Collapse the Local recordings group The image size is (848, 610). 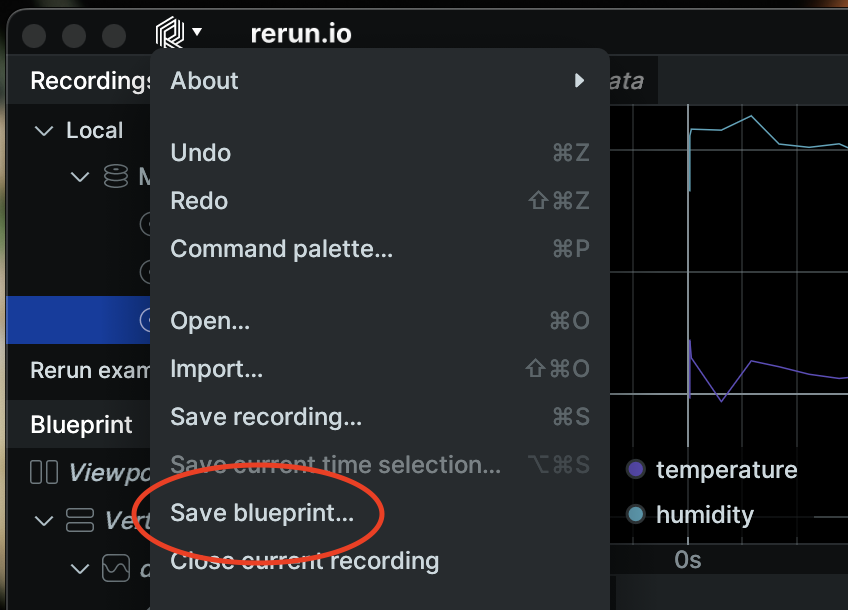[x=43, y=131]
